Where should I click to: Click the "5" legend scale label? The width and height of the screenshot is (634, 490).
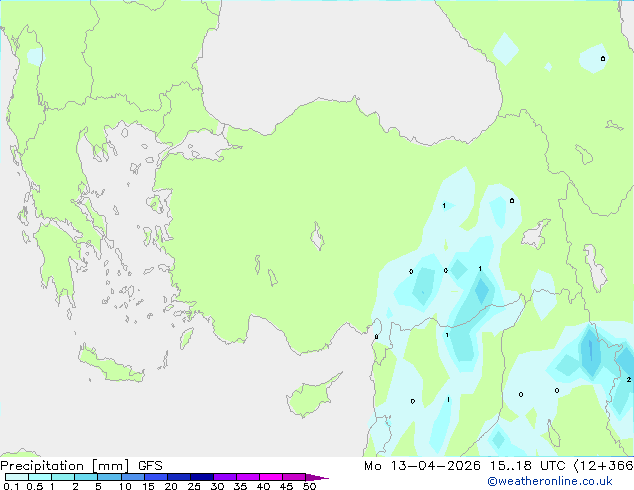(98, 486)
